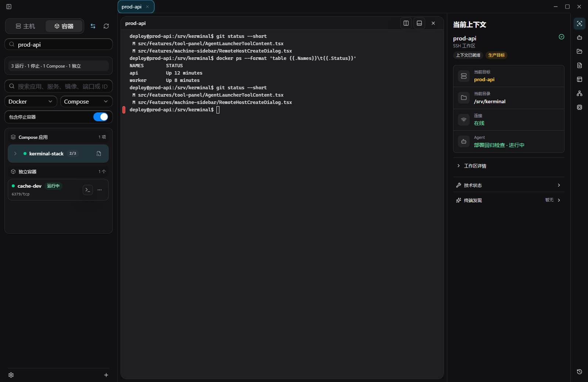Open terminal for cache-dev container
This screenshot has width=588, height=382.
click(x=88, y=190)
